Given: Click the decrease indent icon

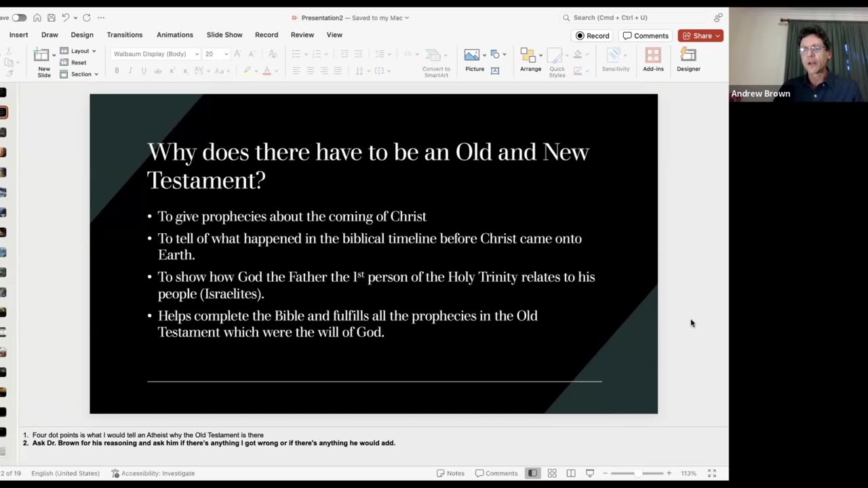Looking at the screenshot, I should 344,54.
